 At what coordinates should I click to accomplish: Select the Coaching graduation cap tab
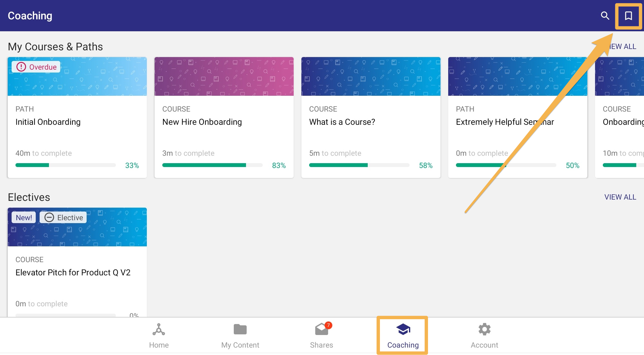point(403,336)
